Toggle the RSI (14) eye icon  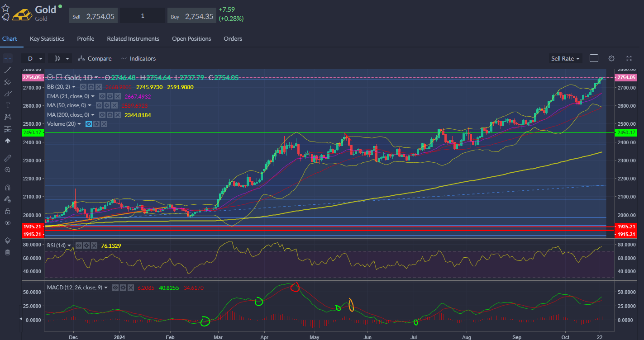tap(78, 246)
